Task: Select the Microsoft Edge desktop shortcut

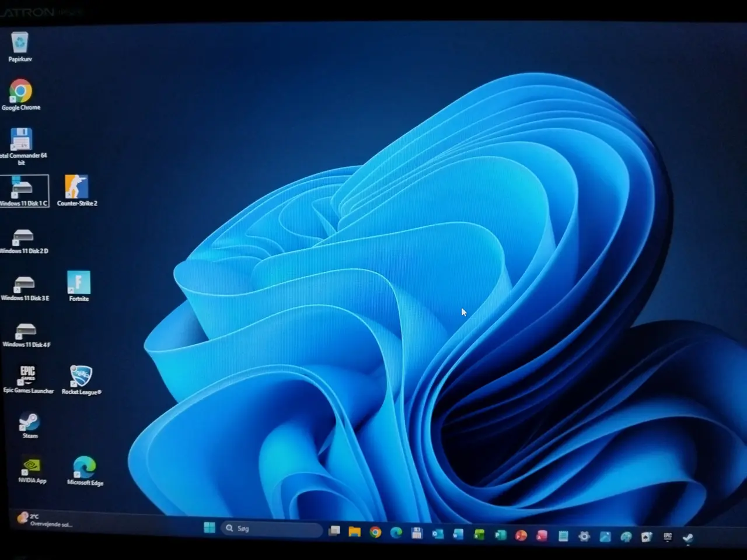Action: coord(85,471)
